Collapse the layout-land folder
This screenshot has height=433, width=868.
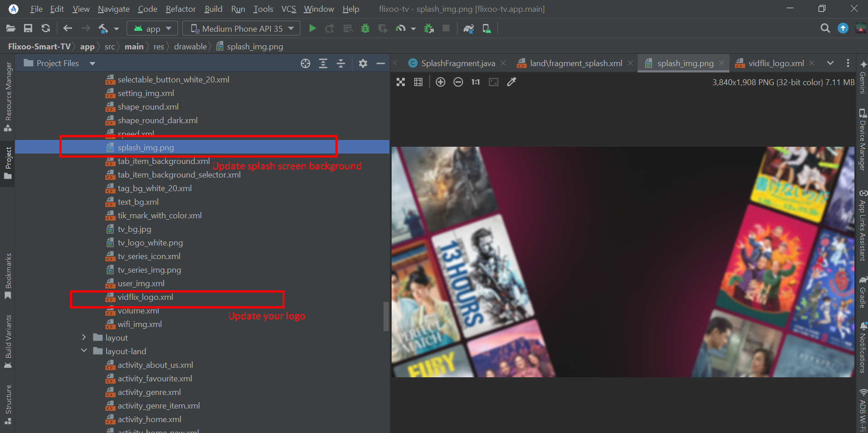click(84, 351)
